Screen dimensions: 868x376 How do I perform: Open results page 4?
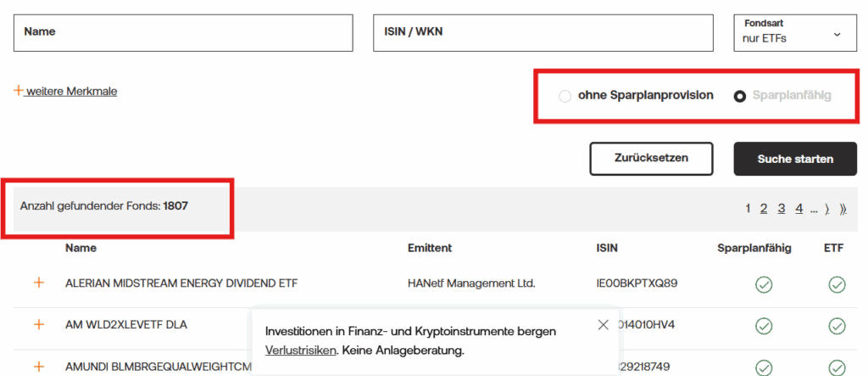click(x=798, y=209)
